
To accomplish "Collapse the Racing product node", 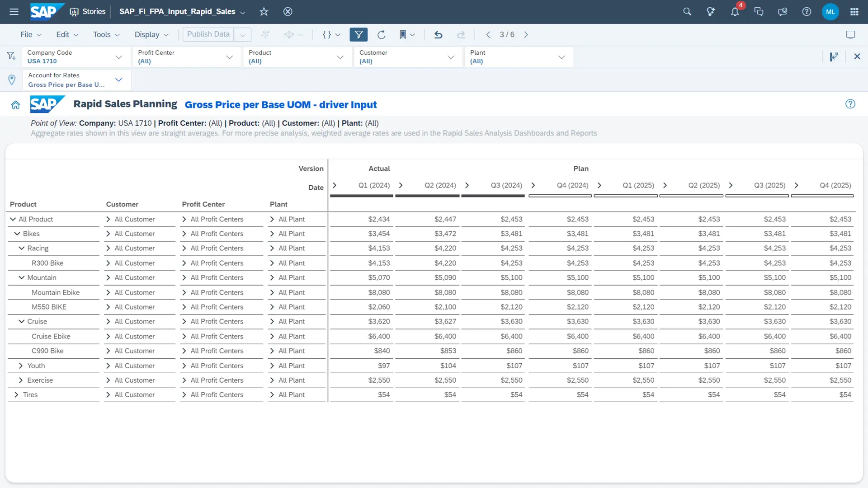I will click(x=21, y=248).
